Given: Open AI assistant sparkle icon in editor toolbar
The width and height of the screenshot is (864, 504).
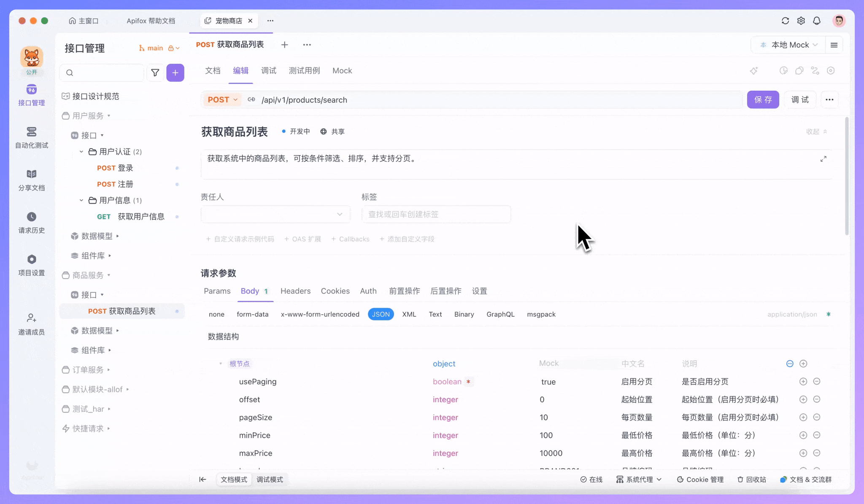Looking at the screenshot, I should coord(754,71).
